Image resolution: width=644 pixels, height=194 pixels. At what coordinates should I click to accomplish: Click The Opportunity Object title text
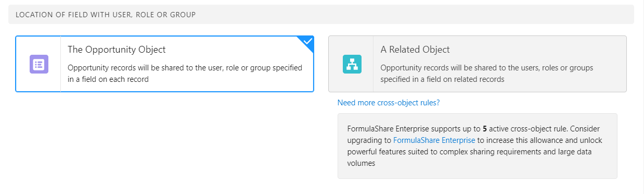coord(117,50)
